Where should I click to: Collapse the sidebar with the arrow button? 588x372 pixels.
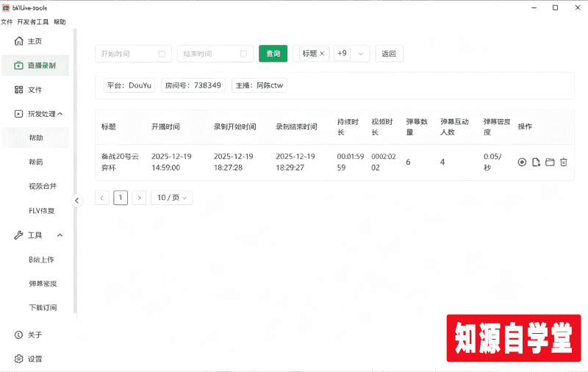[77, 201]
